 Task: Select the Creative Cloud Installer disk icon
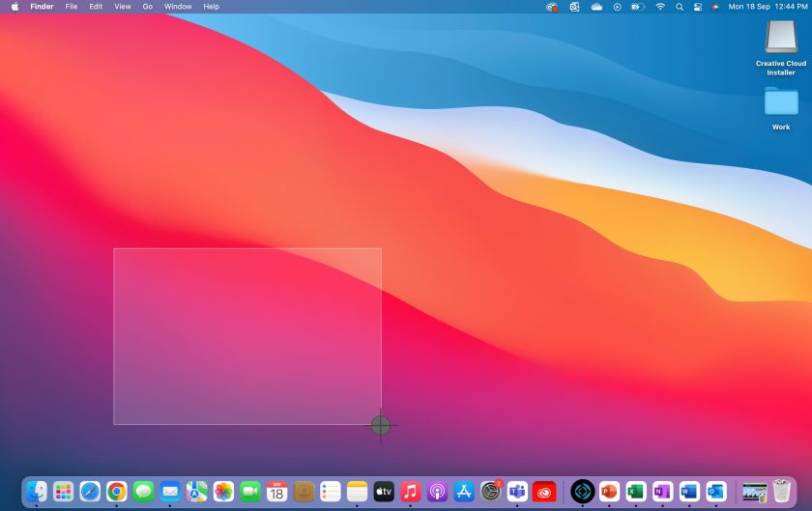coord(781,39)
